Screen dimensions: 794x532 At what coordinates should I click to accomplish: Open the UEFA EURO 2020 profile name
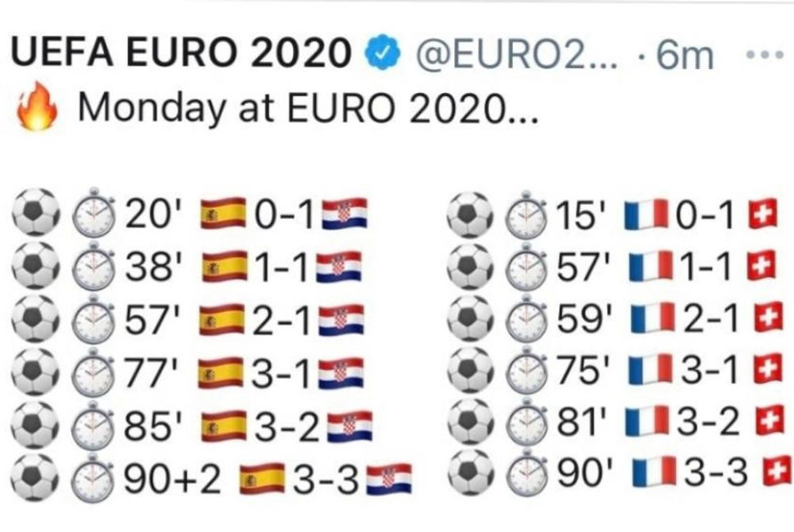click(x=182, y=54)
